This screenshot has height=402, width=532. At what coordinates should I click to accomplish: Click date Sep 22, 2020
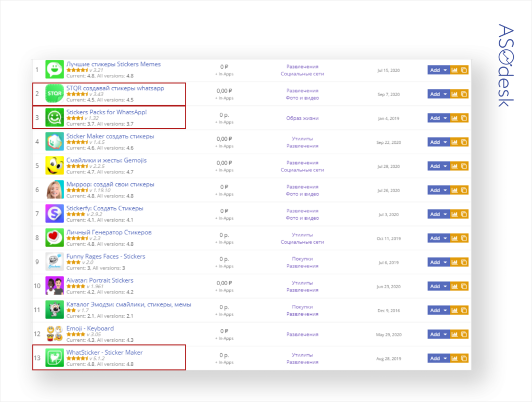(x=389, y=142)
